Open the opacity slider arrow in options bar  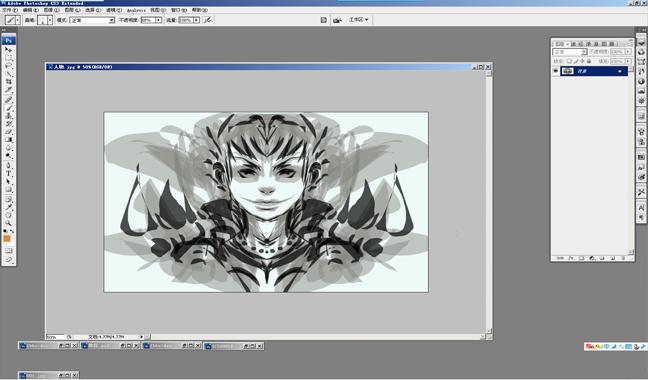(x=159, y=20)
